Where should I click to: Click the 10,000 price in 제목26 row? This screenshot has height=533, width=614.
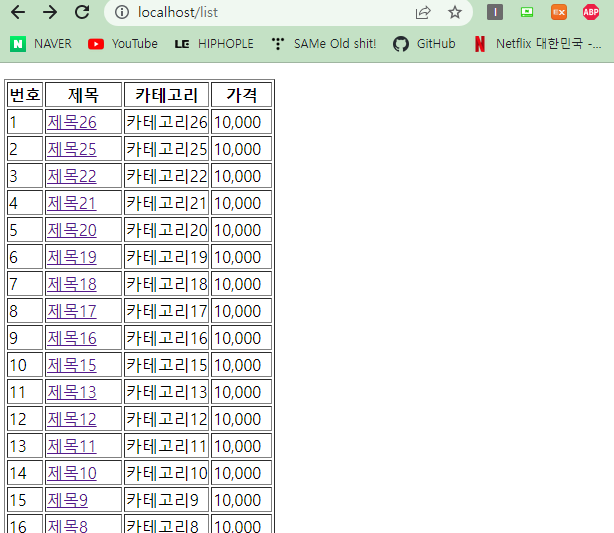pyautogui.click(x=242, y=122)
